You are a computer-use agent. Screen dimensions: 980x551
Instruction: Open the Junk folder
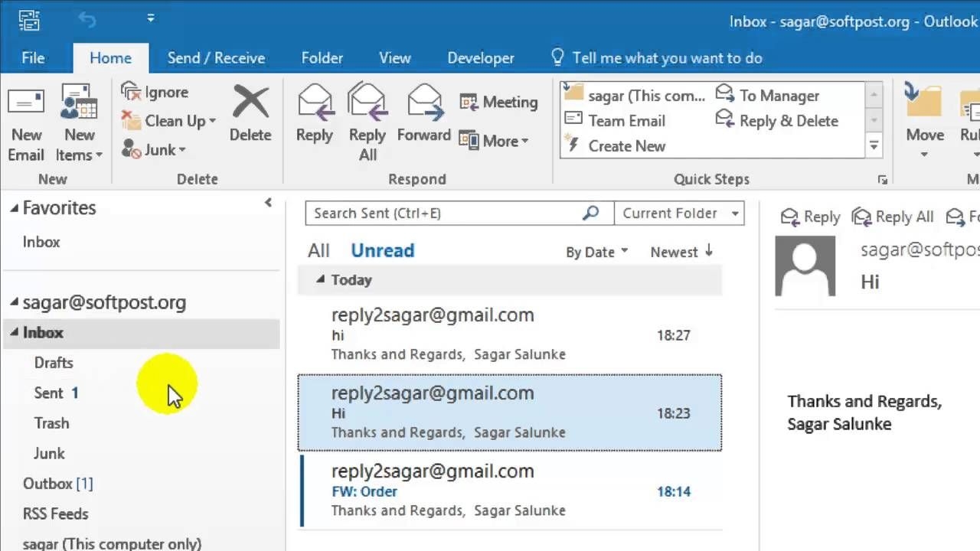tap(49, 454)
